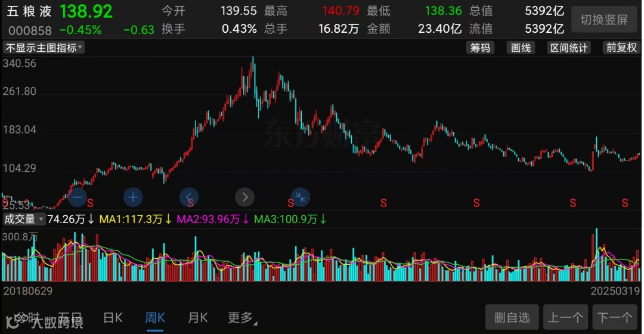Click the 画线 drawing button
Viewport: 644px width, 334px height.
click(x=521, y=48)
